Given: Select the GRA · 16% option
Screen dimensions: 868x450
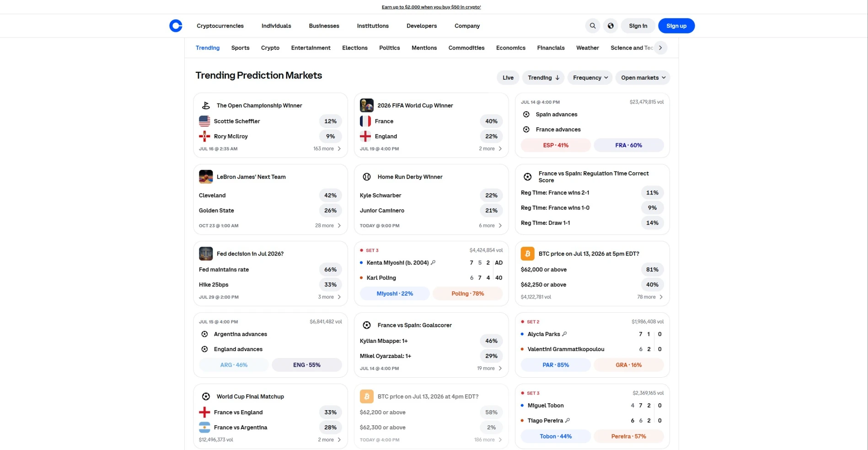Looking at the screenshot, I should tap(629, 365).
